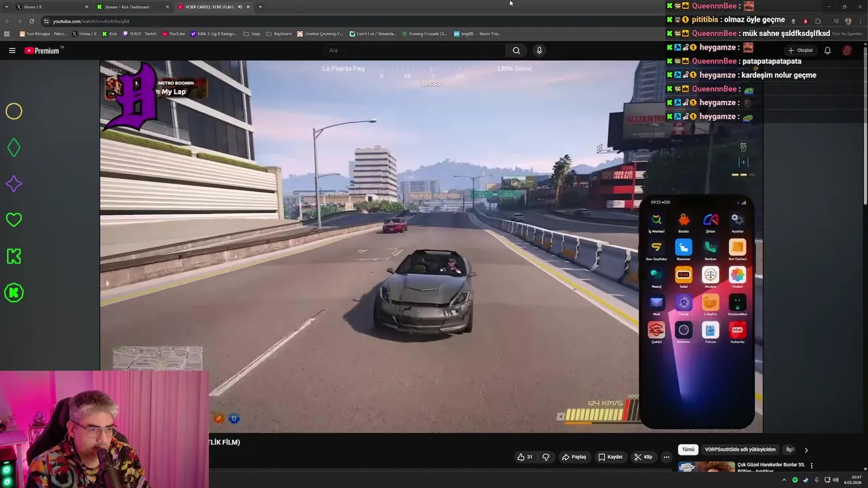
Task: Click the browser back arrow
Action: [7, 21]
